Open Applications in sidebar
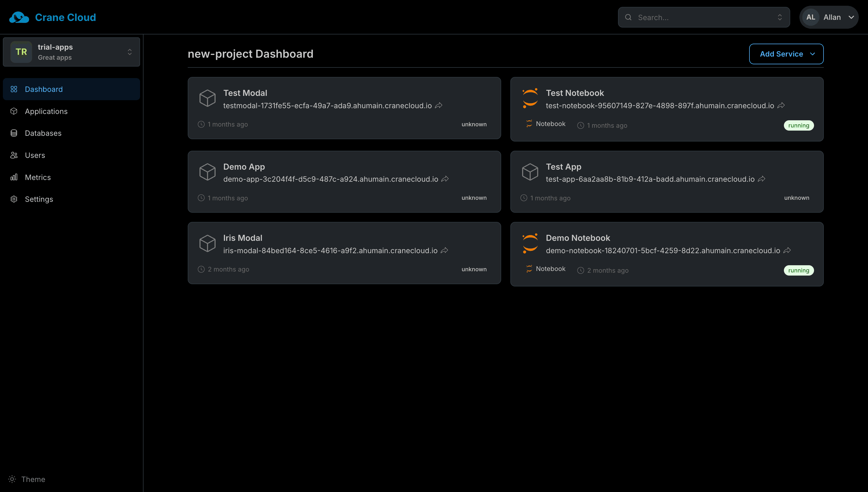 point(71,111)
